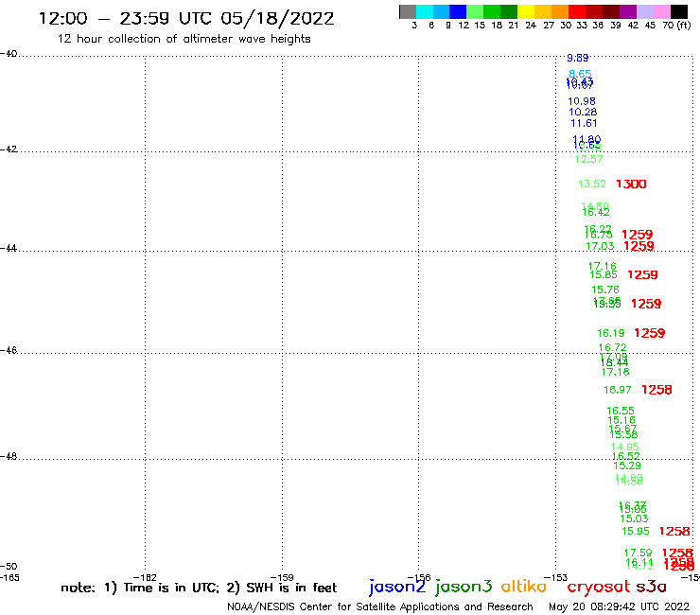
Task: Click the pink legend swatch
Action: 662,11
